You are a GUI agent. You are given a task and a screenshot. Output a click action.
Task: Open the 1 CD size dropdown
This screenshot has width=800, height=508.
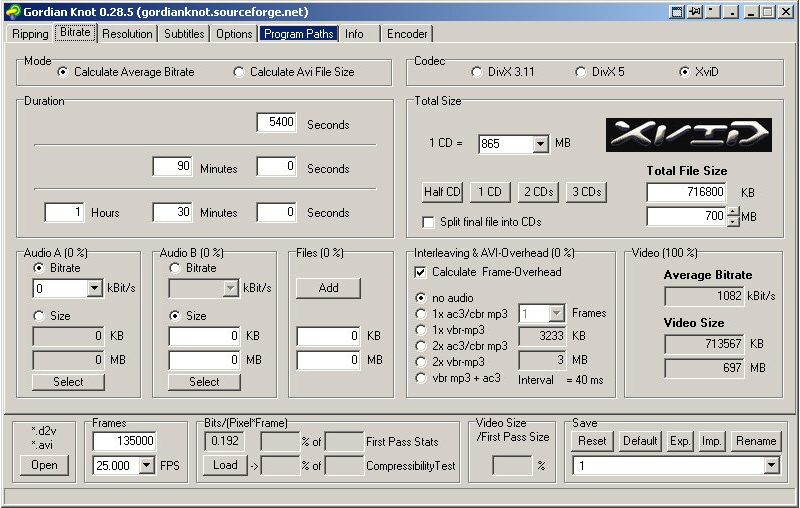click(540, 144)
